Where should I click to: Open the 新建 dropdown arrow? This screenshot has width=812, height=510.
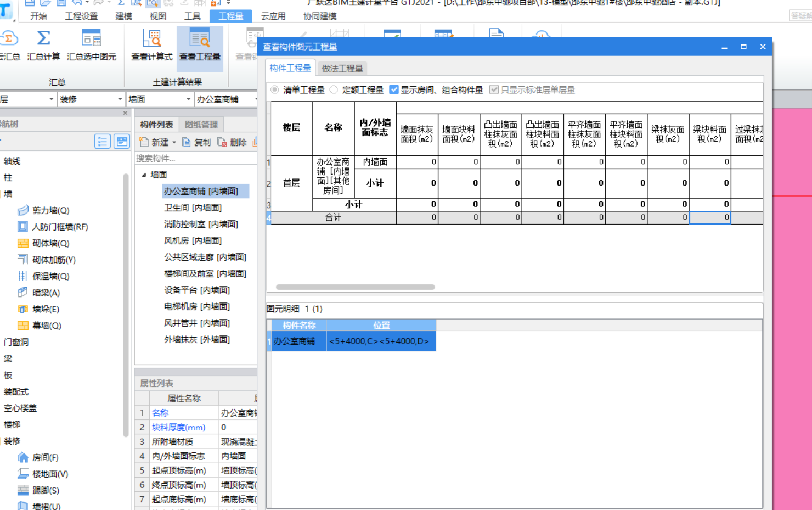point(174,143)
